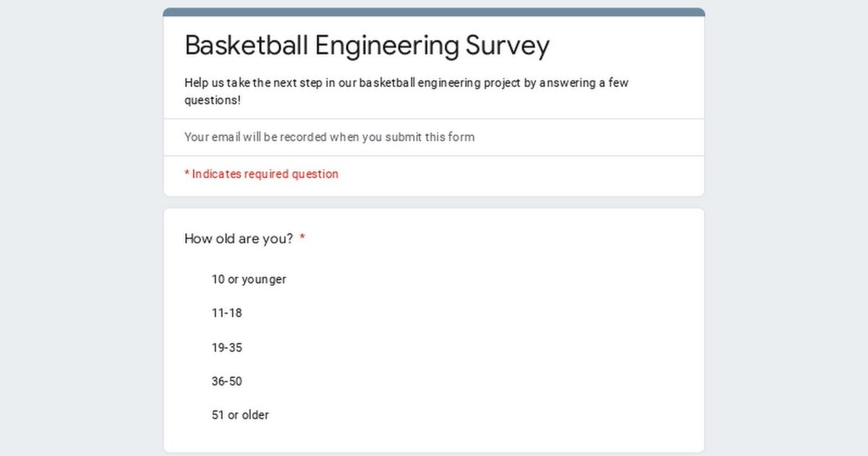The image size is (868, 456).
Task: Click the red asterisk beside the question
Action: click(x=302, y=237)
